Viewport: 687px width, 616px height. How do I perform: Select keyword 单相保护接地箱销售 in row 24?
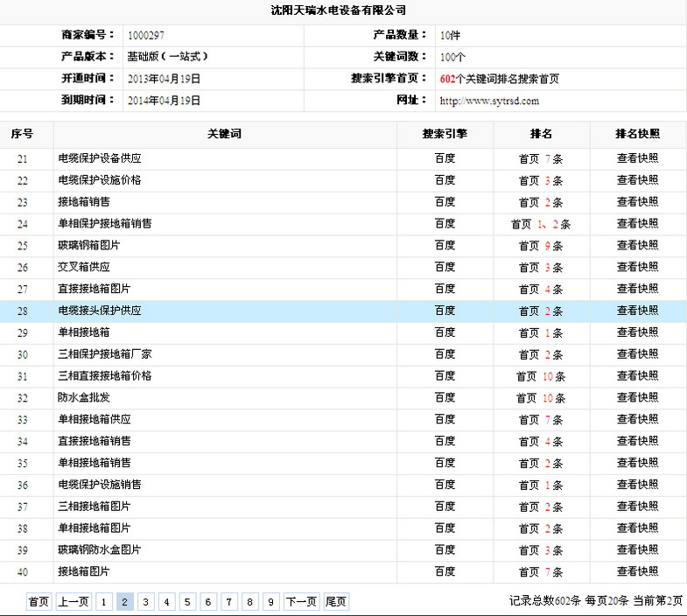click(105, 223)
